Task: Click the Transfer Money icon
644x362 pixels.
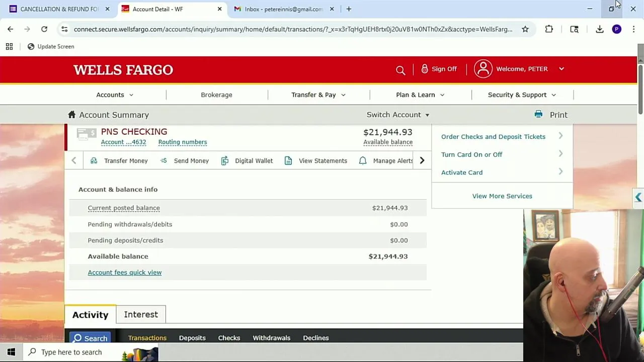Action: [94, 160]
